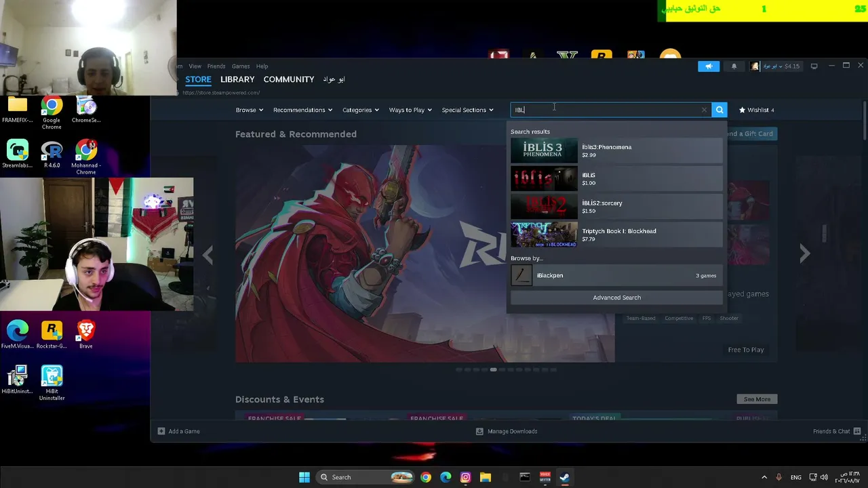Open ChromeSetup desktop icon
The width and height of the screenshot is (868, 488).
coord(86,110)
